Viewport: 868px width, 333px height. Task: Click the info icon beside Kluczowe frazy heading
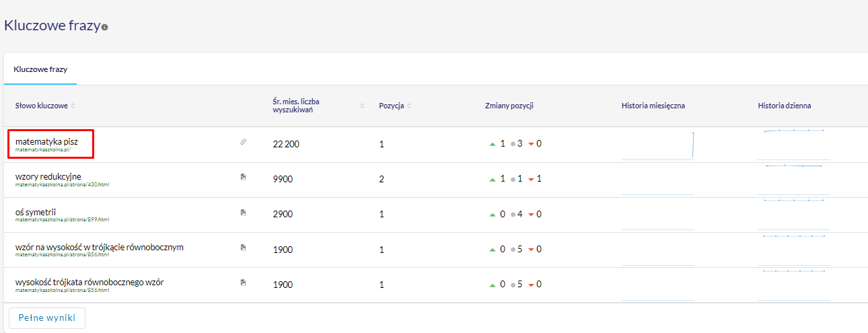point(104,28)
